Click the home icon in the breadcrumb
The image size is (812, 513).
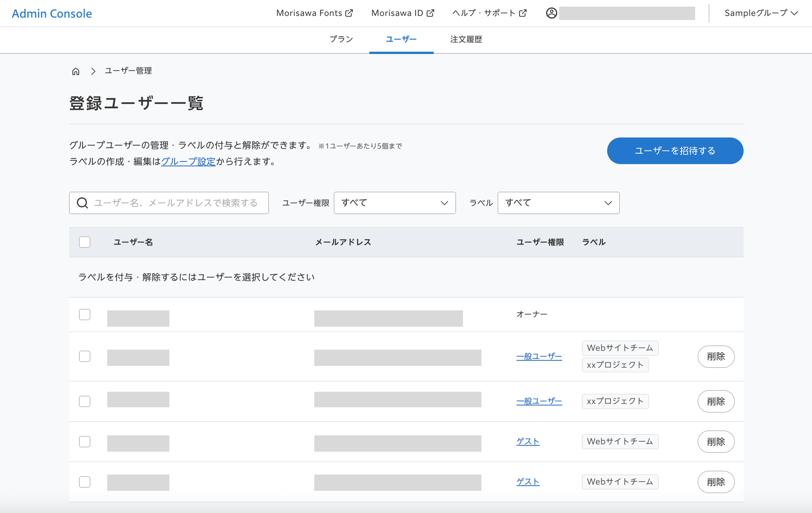point(76,71)
